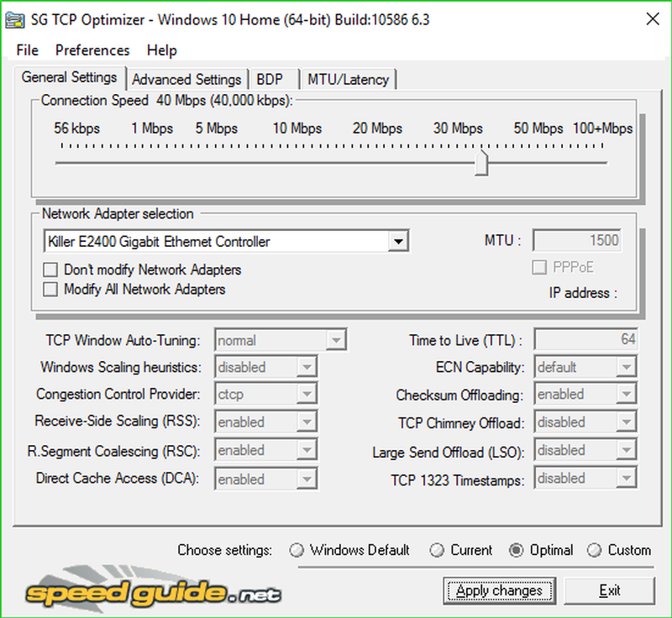This screenshot has height=618, width=672.
Task: Open the MTU/Latency tab
Action: (348, 80)
